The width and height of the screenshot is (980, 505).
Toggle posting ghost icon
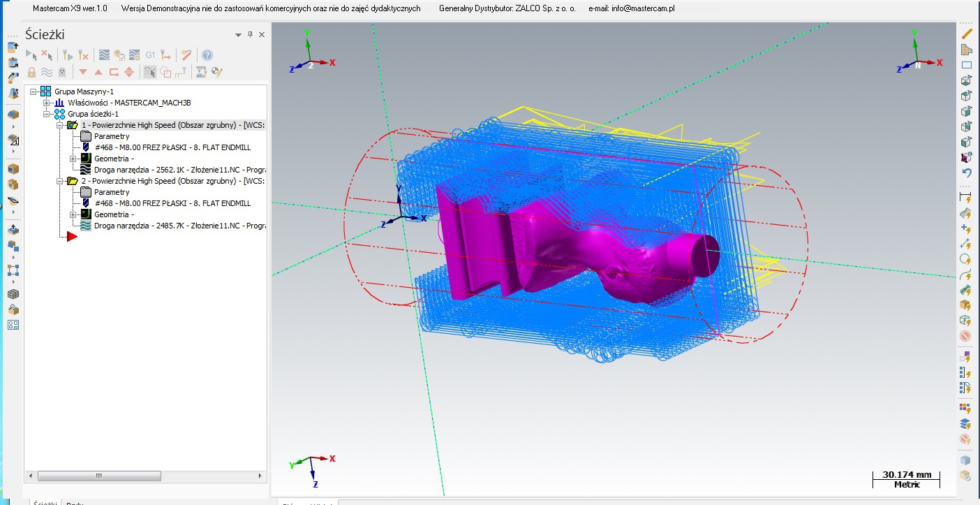coord(62,71)
